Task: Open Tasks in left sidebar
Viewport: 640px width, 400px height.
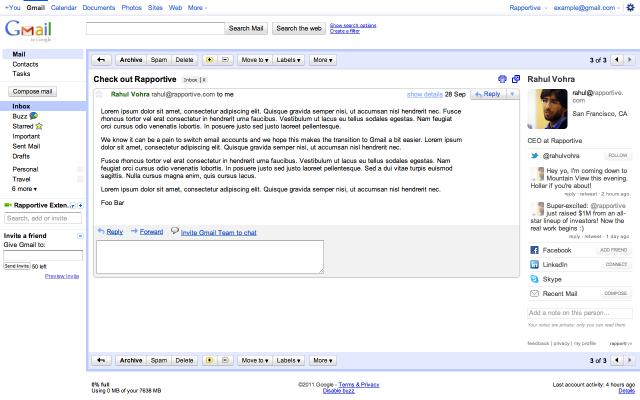Action: pyautogui.click(x=21, y=74)
